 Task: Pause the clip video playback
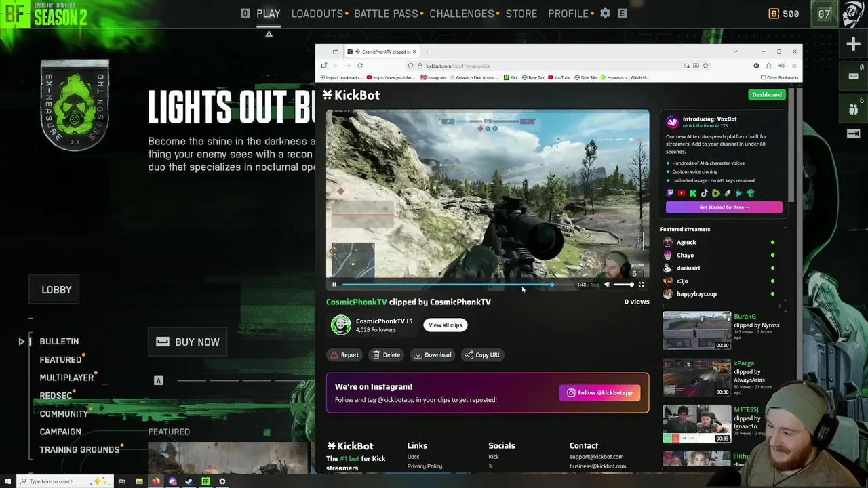[x=334, y=285]
